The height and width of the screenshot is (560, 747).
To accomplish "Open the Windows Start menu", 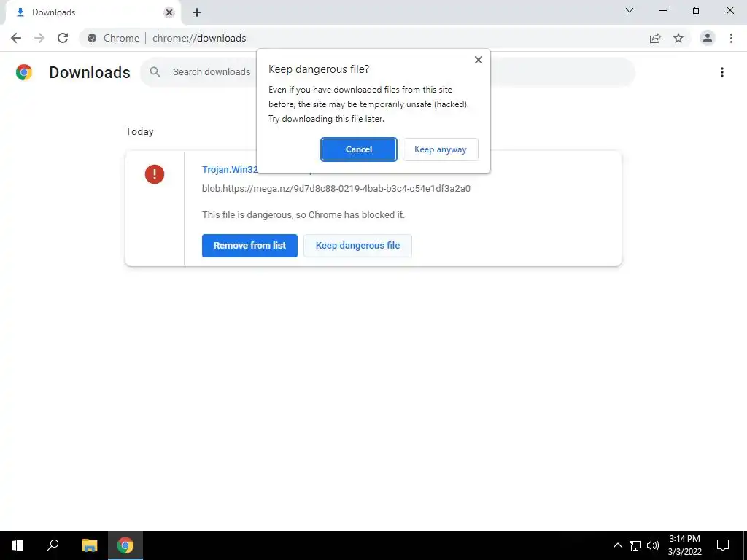I will pyautogui.click(x=18, y=545).
